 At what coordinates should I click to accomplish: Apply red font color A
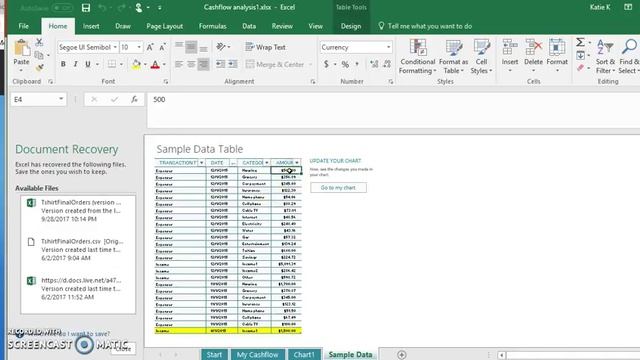[155, 64]
